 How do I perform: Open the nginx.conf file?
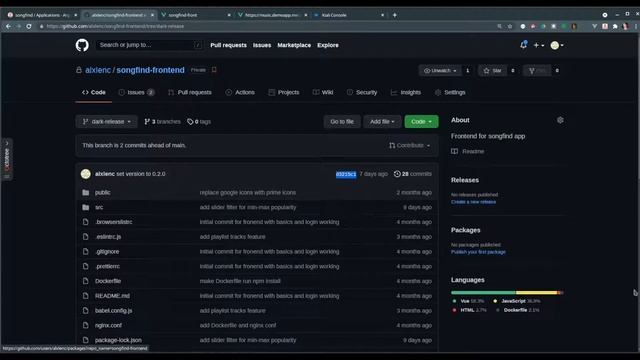pos(108,325)
